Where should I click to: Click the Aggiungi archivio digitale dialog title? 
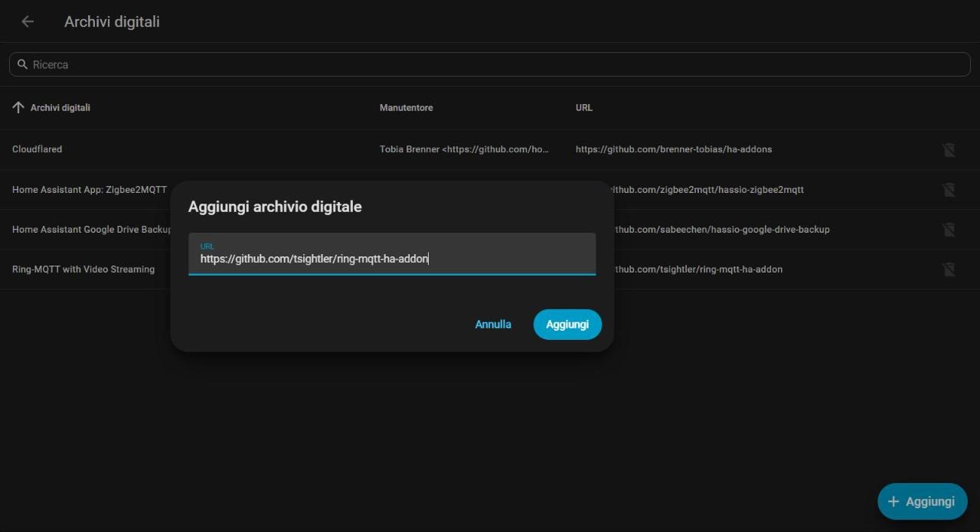point(275,207)
